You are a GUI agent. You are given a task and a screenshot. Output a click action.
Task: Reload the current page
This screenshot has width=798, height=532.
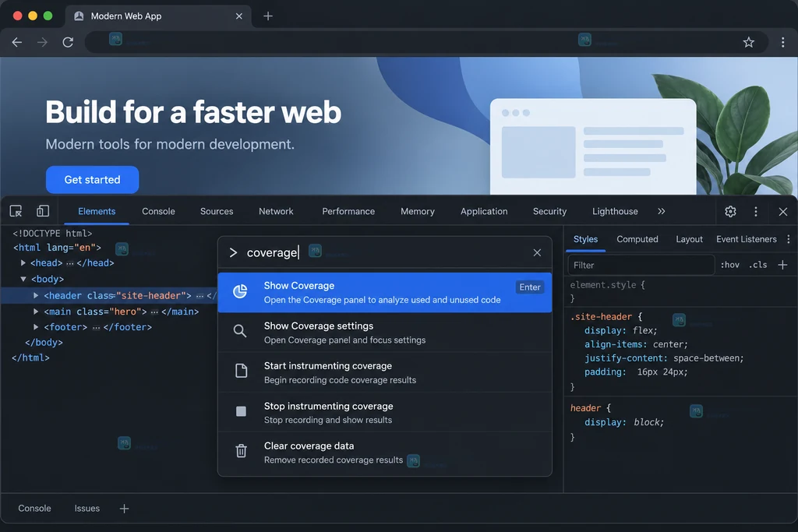coord(68,42)
